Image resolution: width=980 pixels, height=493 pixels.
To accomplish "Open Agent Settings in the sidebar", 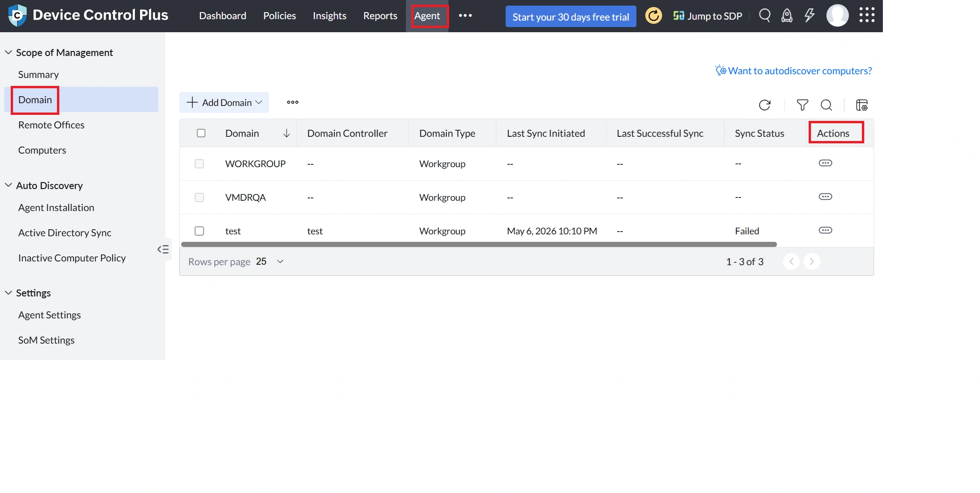I will click(x=49, y=315).
